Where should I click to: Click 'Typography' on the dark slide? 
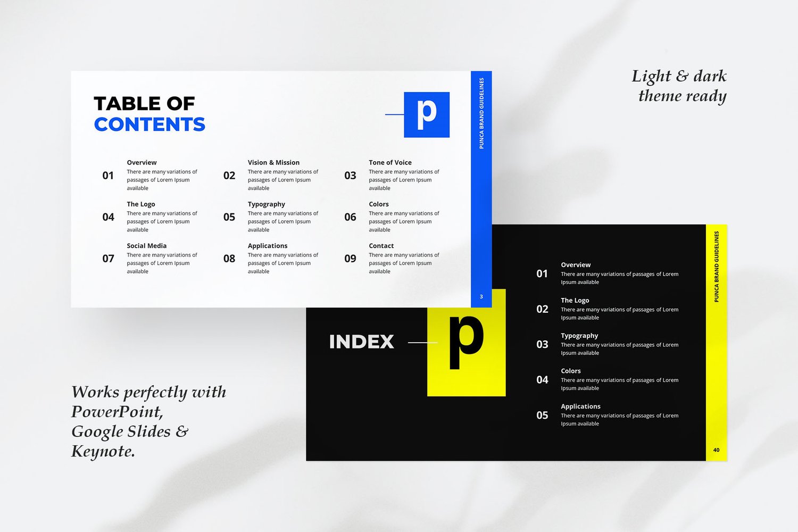[x=579, y=336]
